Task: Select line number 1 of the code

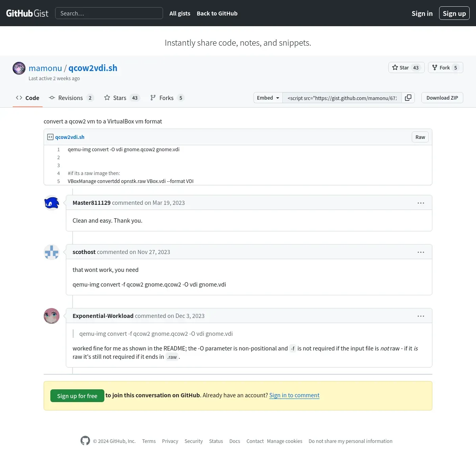Action: tap(58, 150)
